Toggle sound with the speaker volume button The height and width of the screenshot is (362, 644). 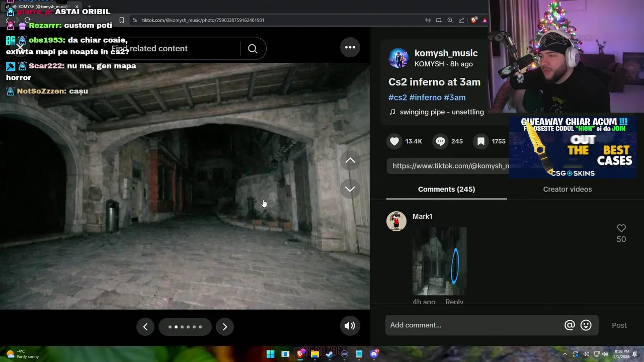click(350, 326)
